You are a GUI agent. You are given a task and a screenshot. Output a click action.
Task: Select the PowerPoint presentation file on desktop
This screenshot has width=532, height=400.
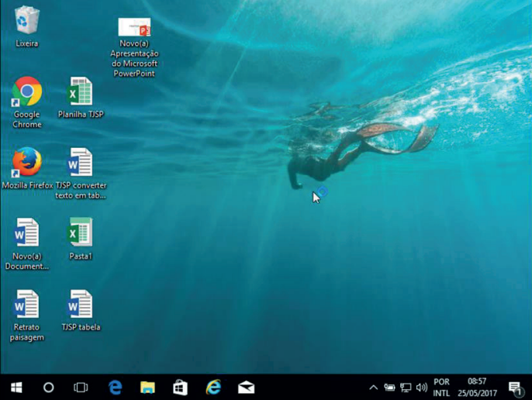[133, 29]
